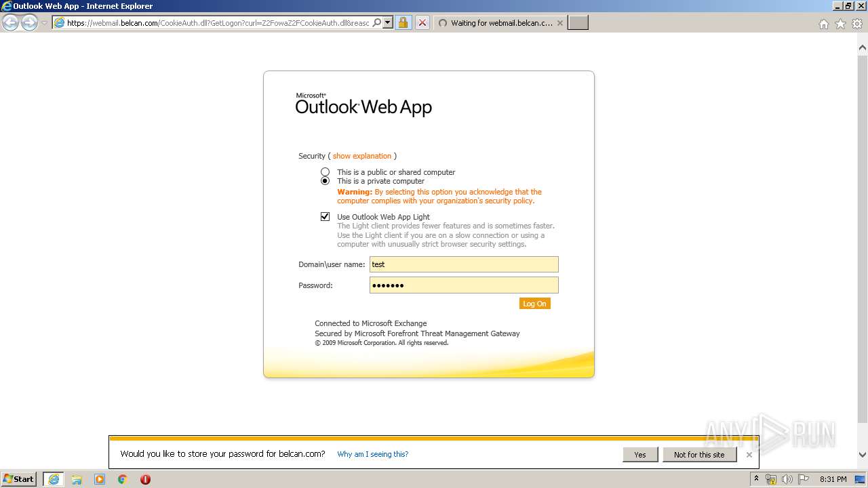
Task: Click the network status tray icon
Action: [771, 479]
